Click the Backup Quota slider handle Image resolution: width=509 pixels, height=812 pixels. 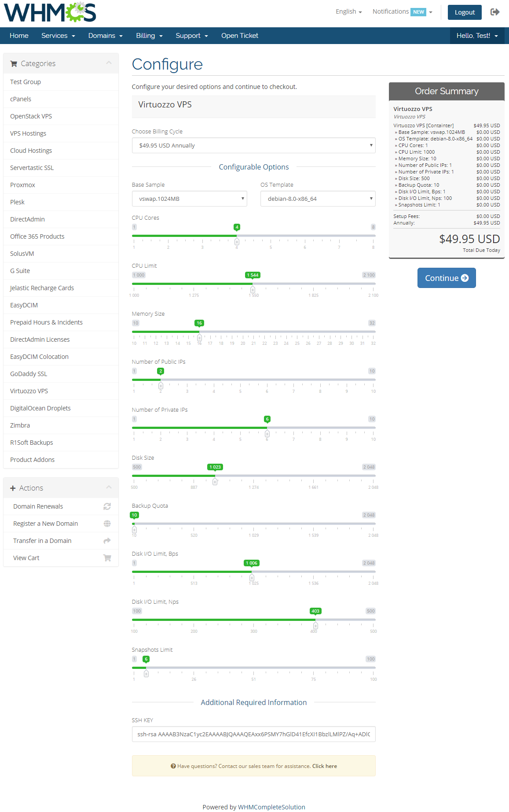[134, 529]
